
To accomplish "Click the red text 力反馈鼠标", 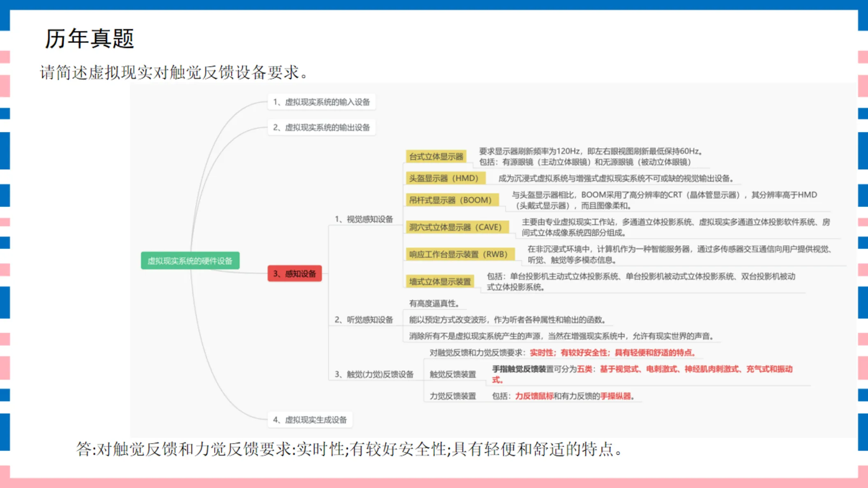I will 534,396.
